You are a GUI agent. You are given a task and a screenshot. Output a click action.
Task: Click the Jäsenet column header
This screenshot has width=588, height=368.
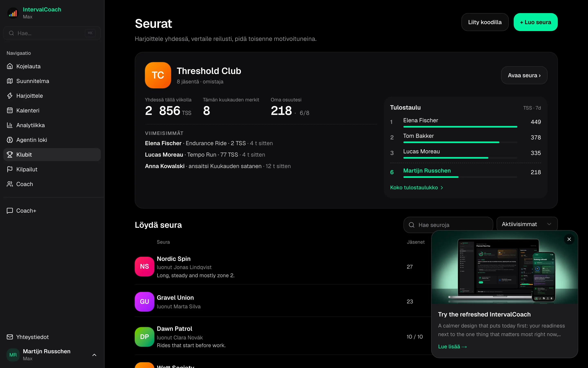416,242
